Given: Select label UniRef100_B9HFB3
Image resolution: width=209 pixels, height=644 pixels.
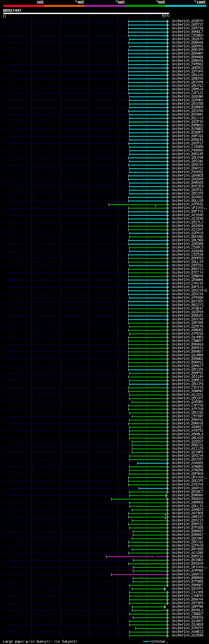Looking at the screenshot, I should coord(187,258).
